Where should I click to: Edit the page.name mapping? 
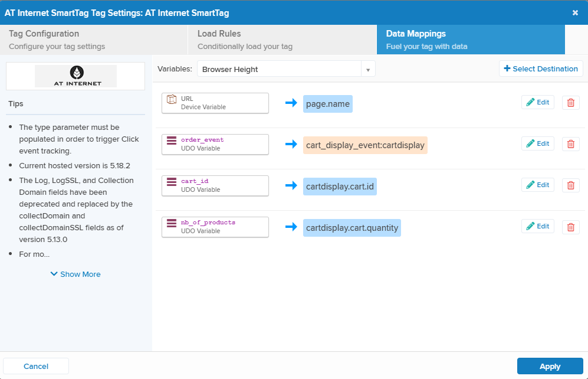537,102
